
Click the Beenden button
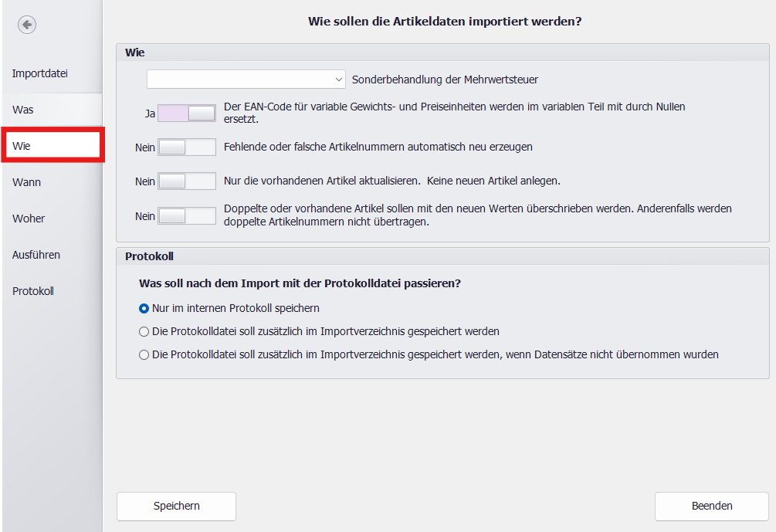pos(711,506)
